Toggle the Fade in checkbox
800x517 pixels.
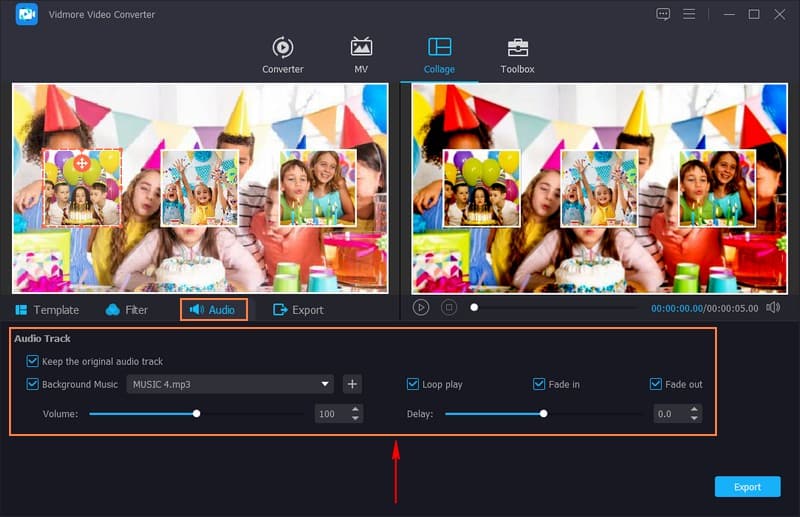click(x=539, y=384)
